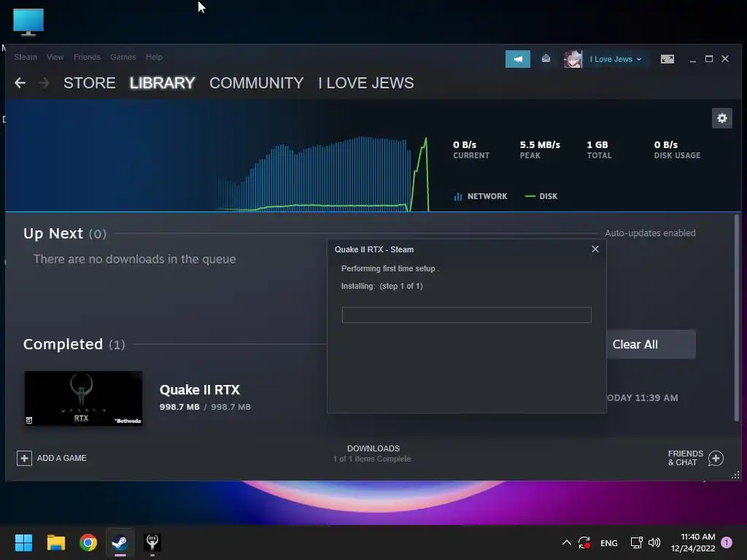Open the clock and date
Image resolution: width=747 pixels, height=560 pixels.
click(x=693, y=542)
